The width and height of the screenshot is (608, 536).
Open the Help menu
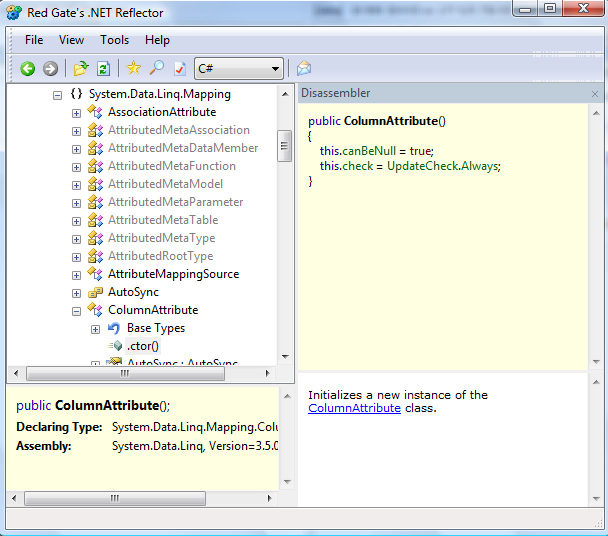(x=157, y=40)
